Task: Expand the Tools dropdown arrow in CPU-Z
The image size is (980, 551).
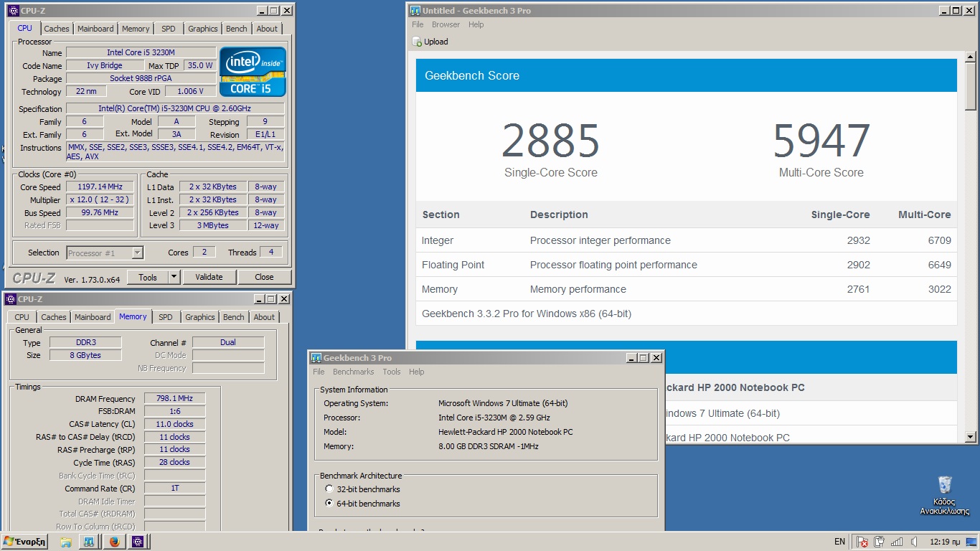Action: click(x=174, y=277)
